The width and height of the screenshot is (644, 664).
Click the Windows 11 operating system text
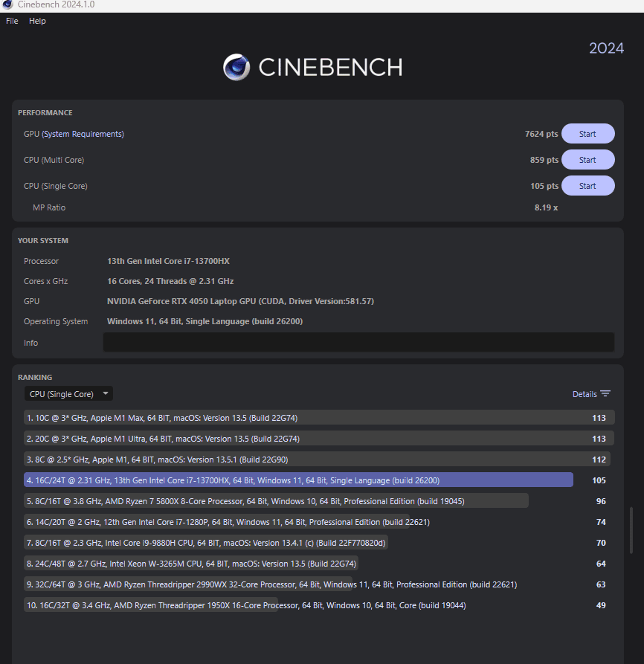pos(205,321)
